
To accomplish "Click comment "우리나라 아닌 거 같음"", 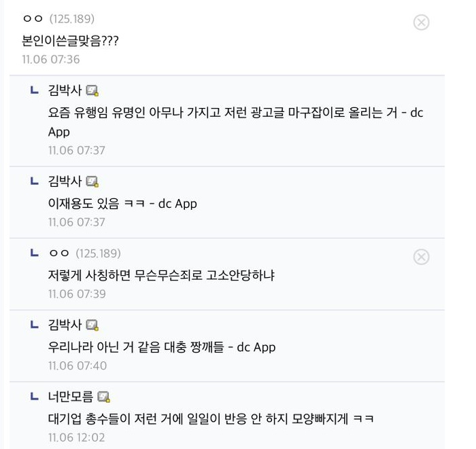I will point(162,347).
